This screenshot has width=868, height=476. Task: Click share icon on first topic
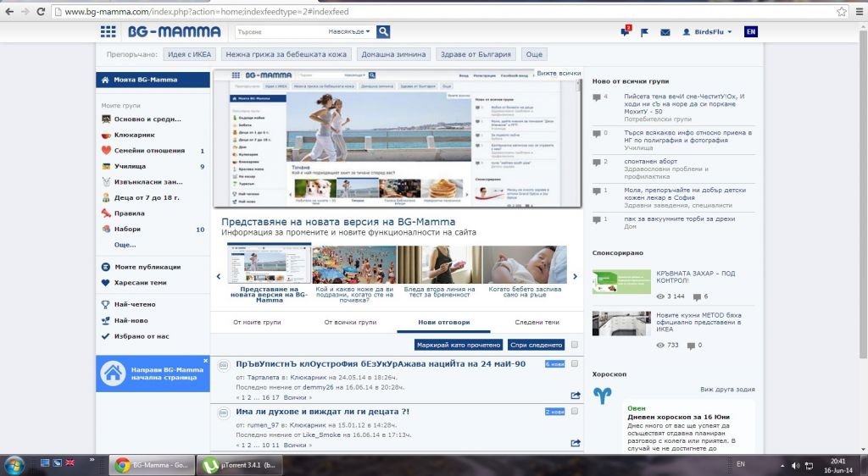576,395
